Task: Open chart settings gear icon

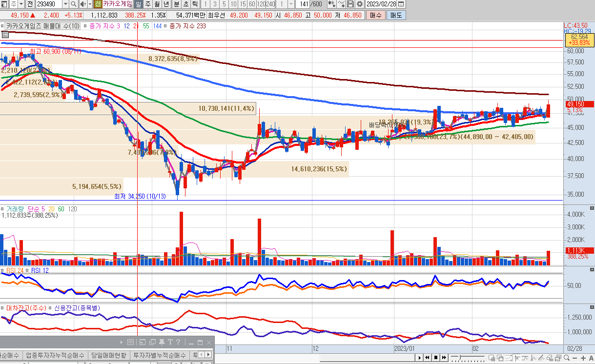Action: 359,4
